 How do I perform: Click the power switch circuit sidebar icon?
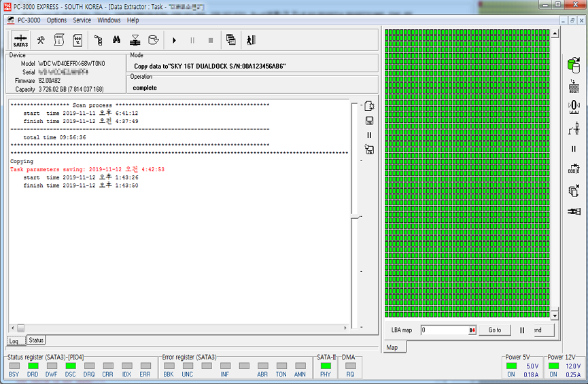pos(574,128)
